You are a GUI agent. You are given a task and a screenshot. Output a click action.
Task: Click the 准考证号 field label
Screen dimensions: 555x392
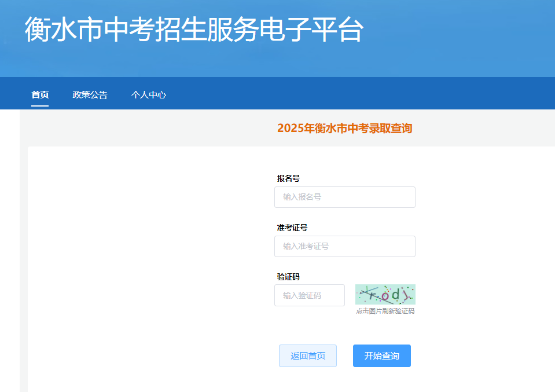click(292, 228)
